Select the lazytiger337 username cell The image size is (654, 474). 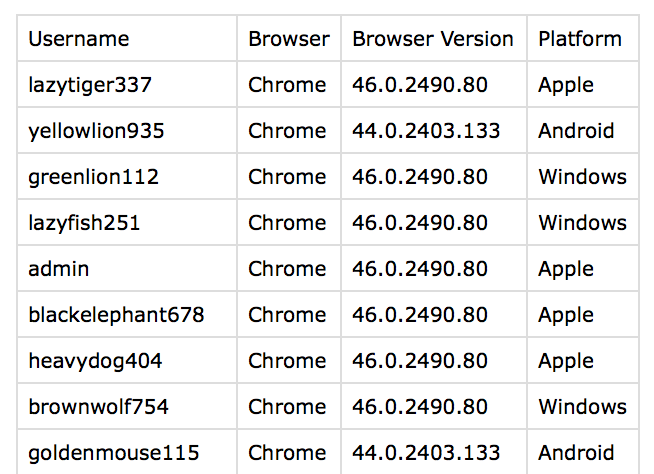(127, 85)
